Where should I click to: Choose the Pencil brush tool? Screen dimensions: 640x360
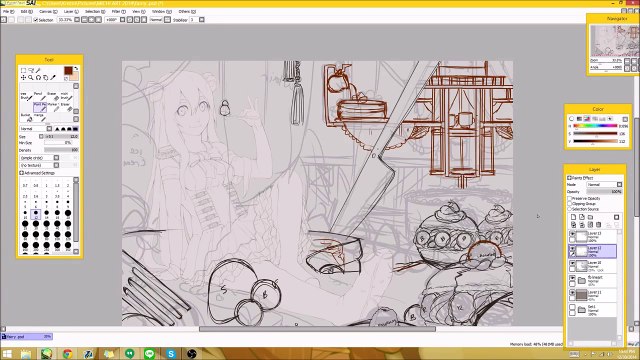click(40, 96)
